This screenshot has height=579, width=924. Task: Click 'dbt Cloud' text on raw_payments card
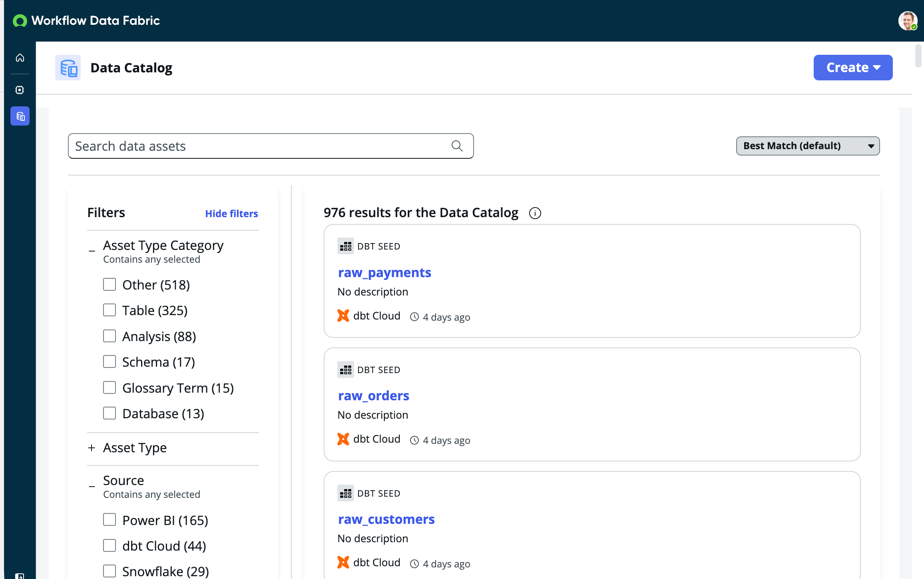coord(377,316)
